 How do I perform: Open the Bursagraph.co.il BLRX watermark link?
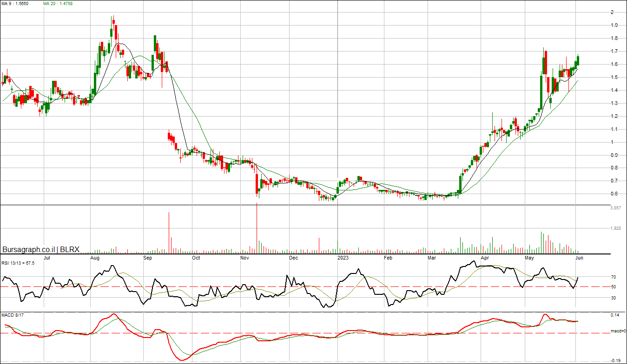41,249
